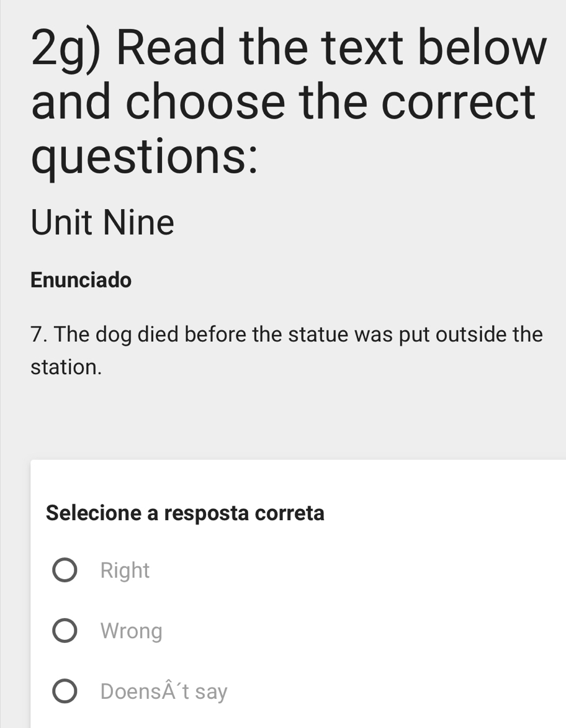
Task: Click the word 'station.' in the statement
Action: pos(66,367)
